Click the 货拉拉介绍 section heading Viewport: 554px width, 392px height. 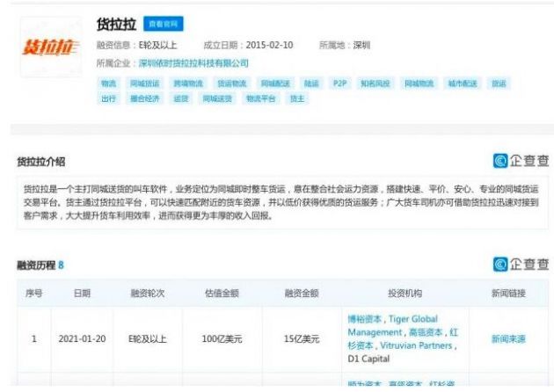pos(41,162)
